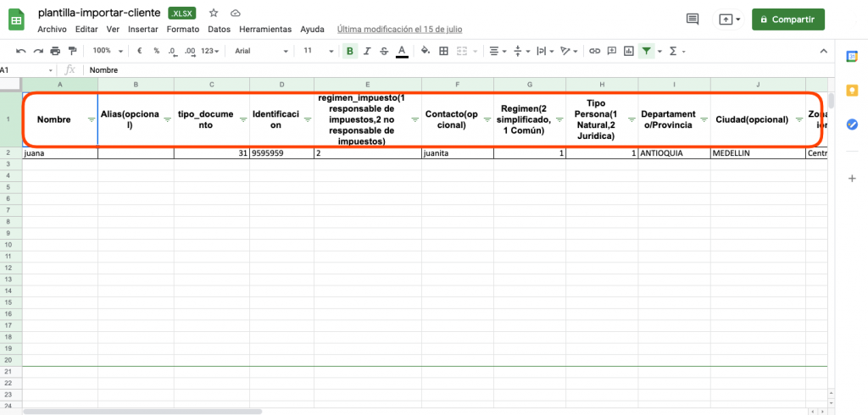Select cell containing MEDELLIN

click(x=758, y=153)
